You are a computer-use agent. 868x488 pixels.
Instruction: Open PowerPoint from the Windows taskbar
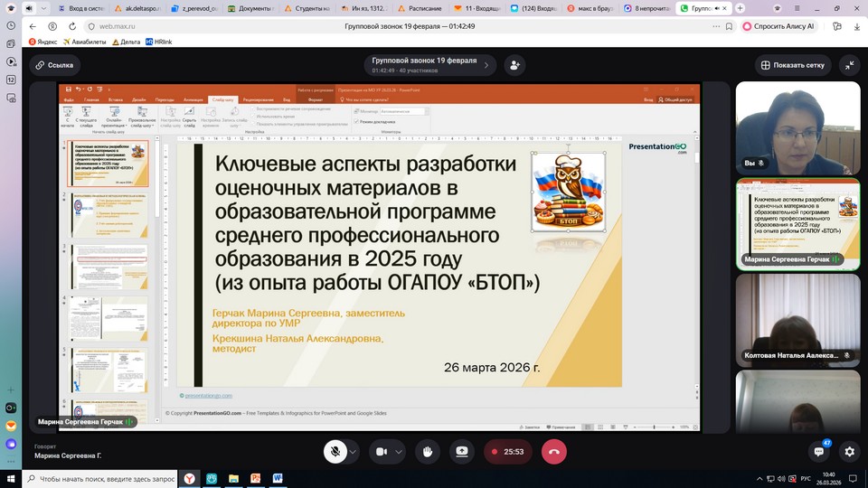tap(256, 478)
